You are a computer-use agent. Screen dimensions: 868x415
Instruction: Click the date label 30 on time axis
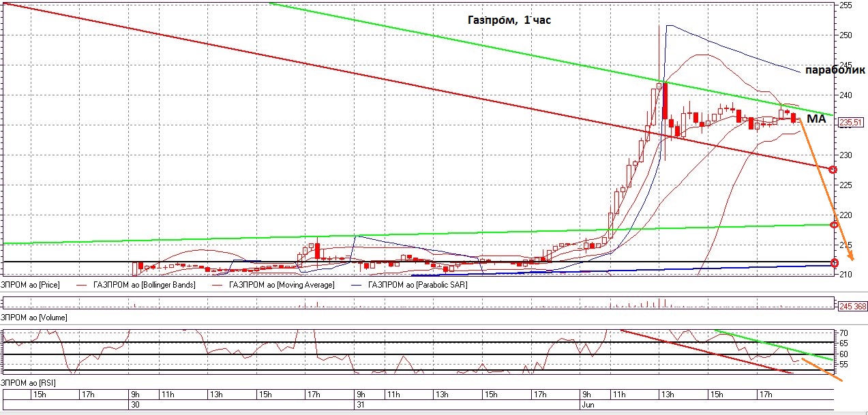[135, 405]
